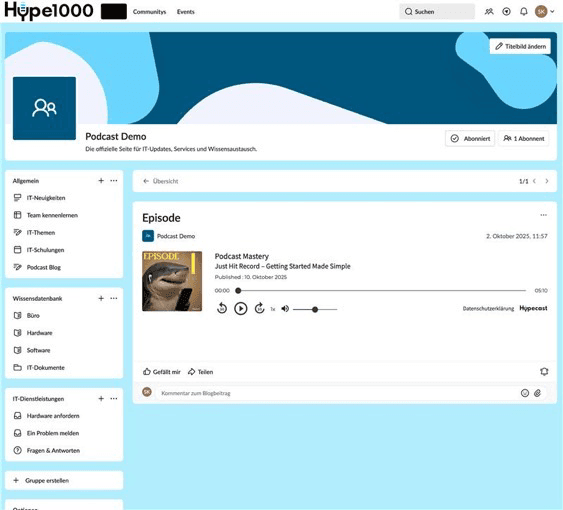The height and width of the screenshot is (510, 563).
Task: Open Wissensdatenbank section more options
Action: point(114,298)
